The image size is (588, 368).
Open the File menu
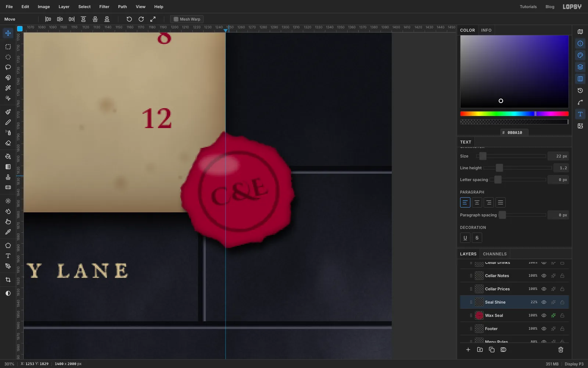9,7
